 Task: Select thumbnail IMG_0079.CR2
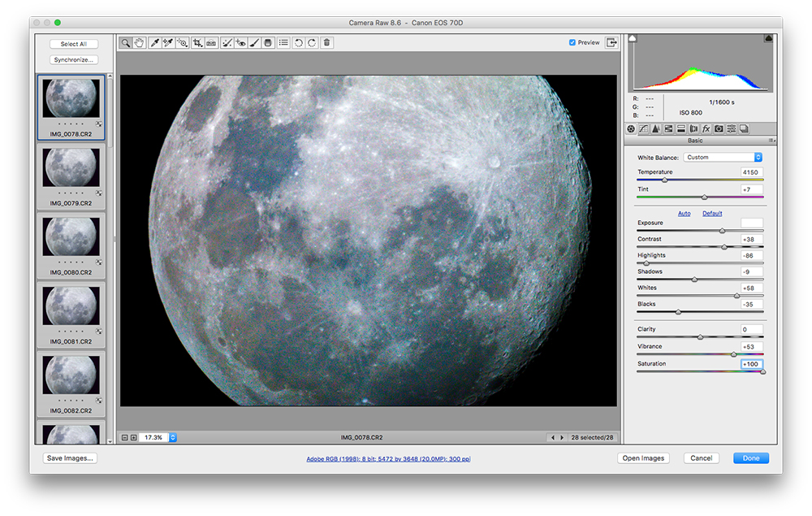coord(71,176)
